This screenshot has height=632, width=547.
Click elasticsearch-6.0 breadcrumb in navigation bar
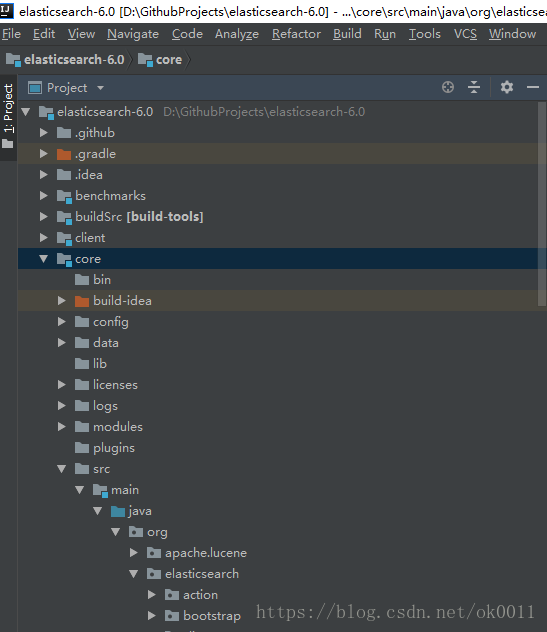pos(65,60)
